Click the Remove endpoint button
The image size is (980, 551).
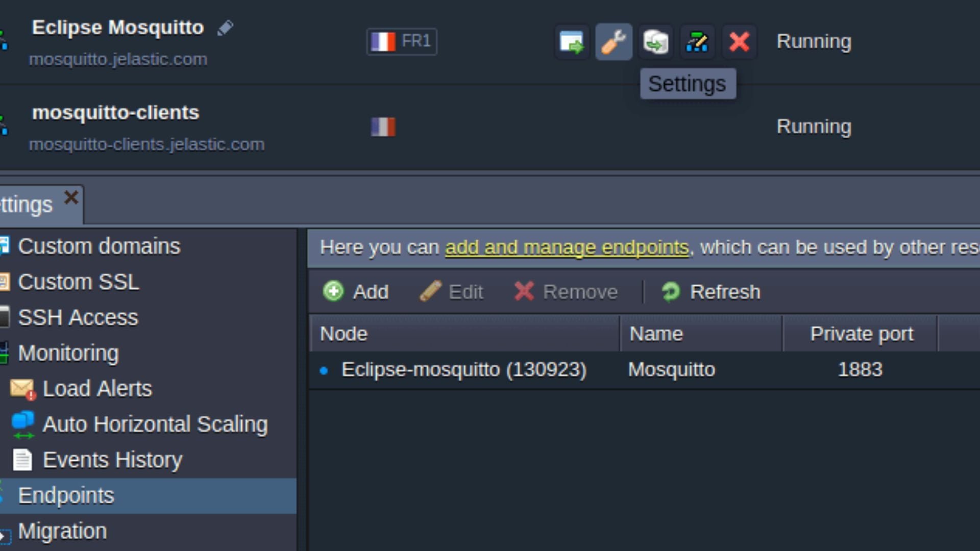(x=566, y=292)
